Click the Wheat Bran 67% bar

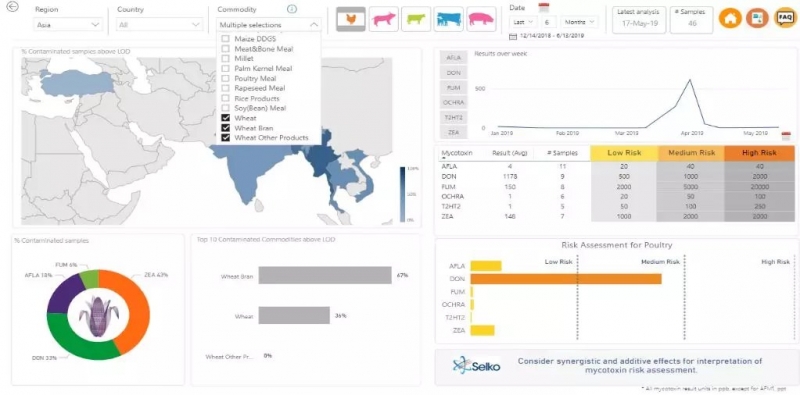[x=324, y=275]
